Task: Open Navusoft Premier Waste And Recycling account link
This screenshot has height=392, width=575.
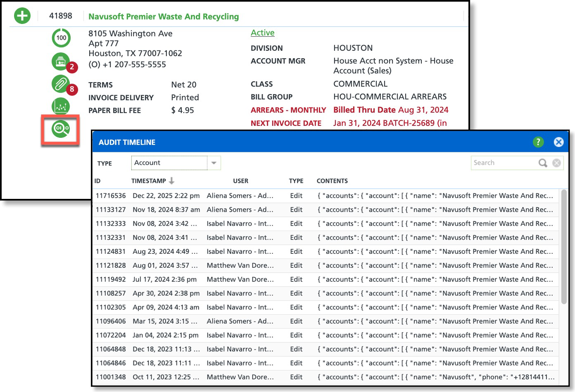Action: [x=164, y=17]
